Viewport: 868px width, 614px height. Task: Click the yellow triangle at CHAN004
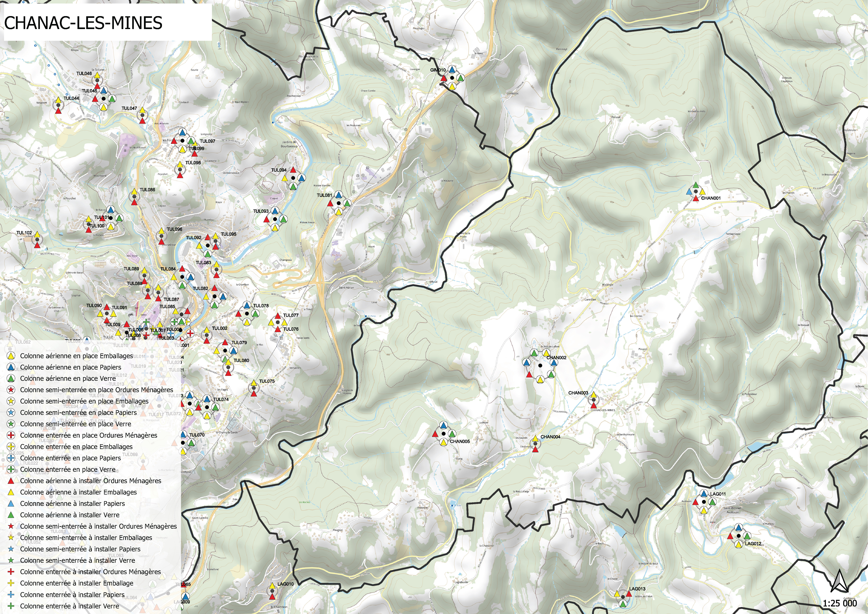click(535, 438)
